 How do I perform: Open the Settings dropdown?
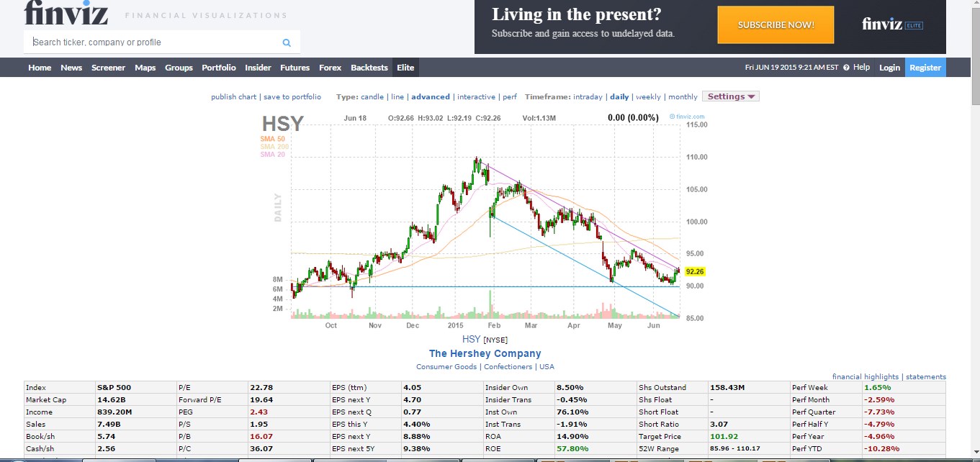(x=729, y=96)
